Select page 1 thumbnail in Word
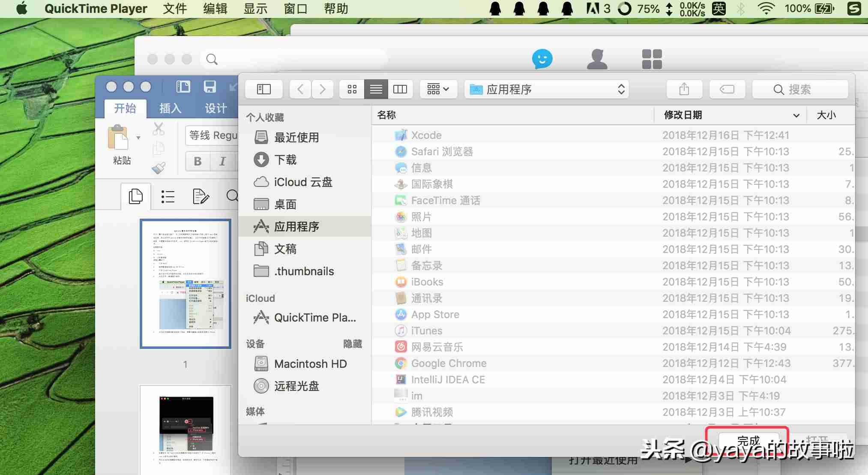This screenshot has height=475, width=868. point(186,283)
